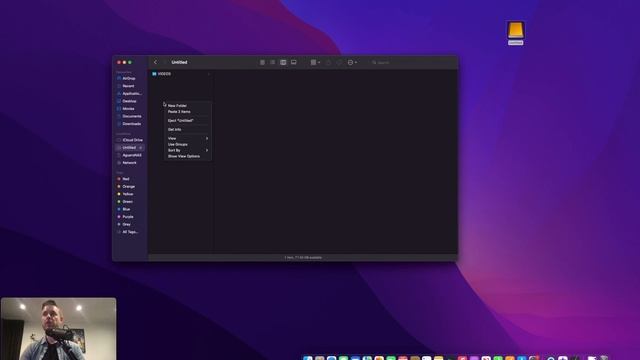Select the Untitled drive icon on the desktop
Viewport: 640px width, 360px height.
click(516, 33)
